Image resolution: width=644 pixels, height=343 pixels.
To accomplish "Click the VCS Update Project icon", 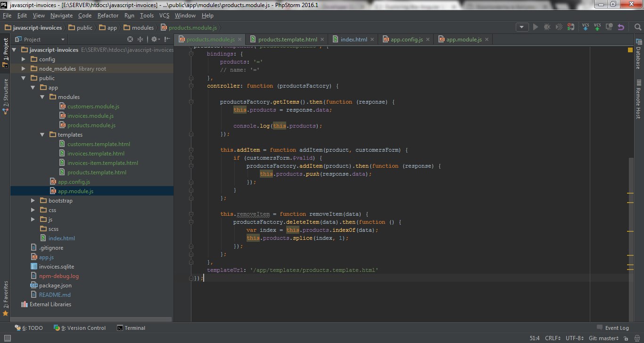I will click(586, 27).
